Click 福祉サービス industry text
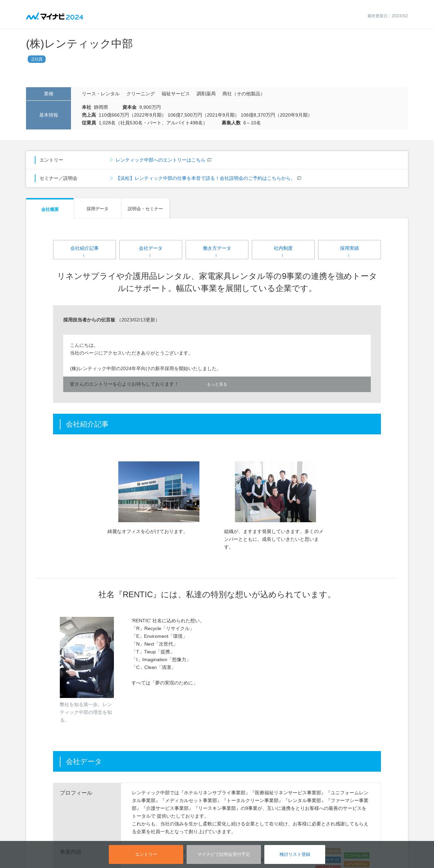Screen dimensions: 434x868 coord(176,94)
